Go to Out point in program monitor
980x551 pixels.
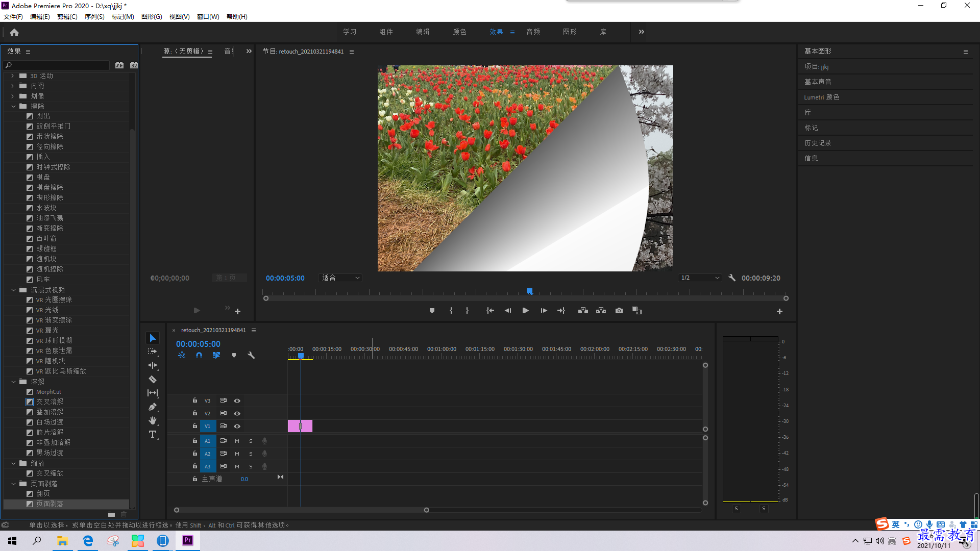[561, 310]
